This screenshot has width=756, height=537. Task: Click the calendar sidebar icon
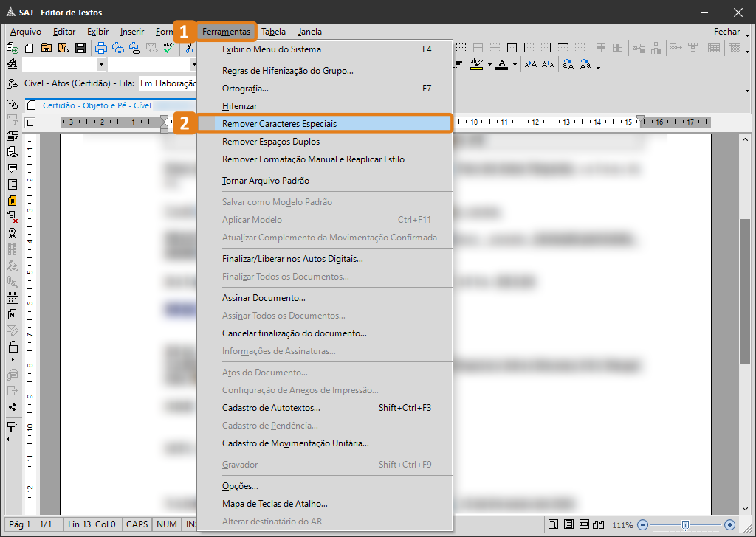pos(13,298)
